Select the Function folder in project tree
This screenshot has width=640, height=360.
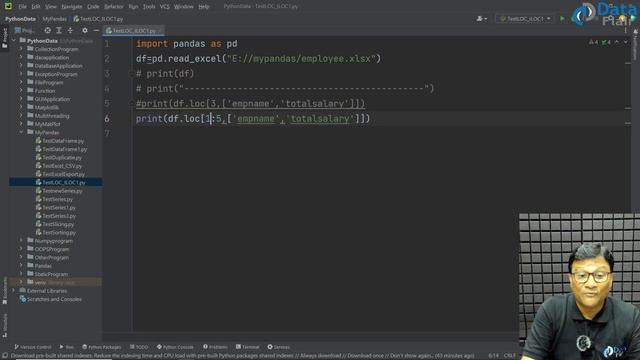(x=44, y=91)
